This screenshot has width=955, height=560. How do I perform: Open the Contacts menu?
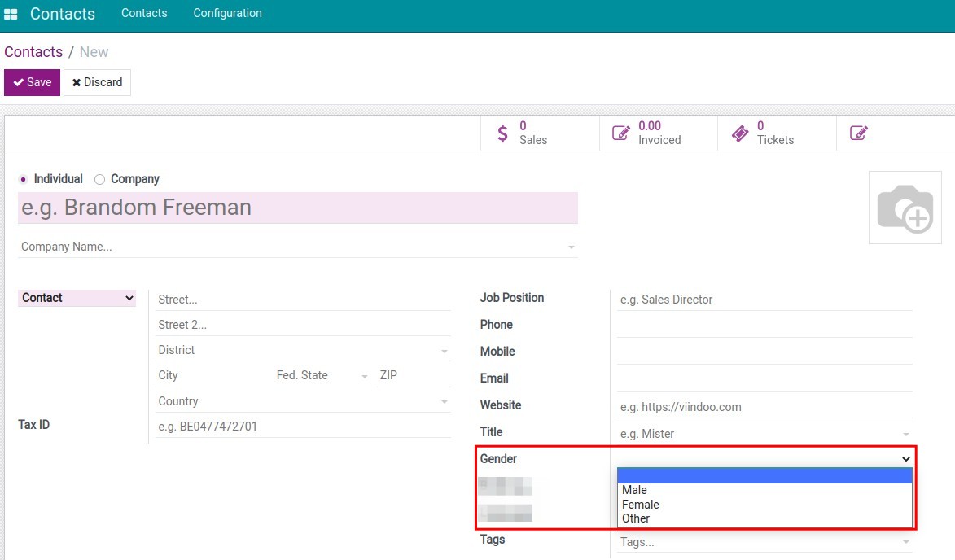pos(144,13)
